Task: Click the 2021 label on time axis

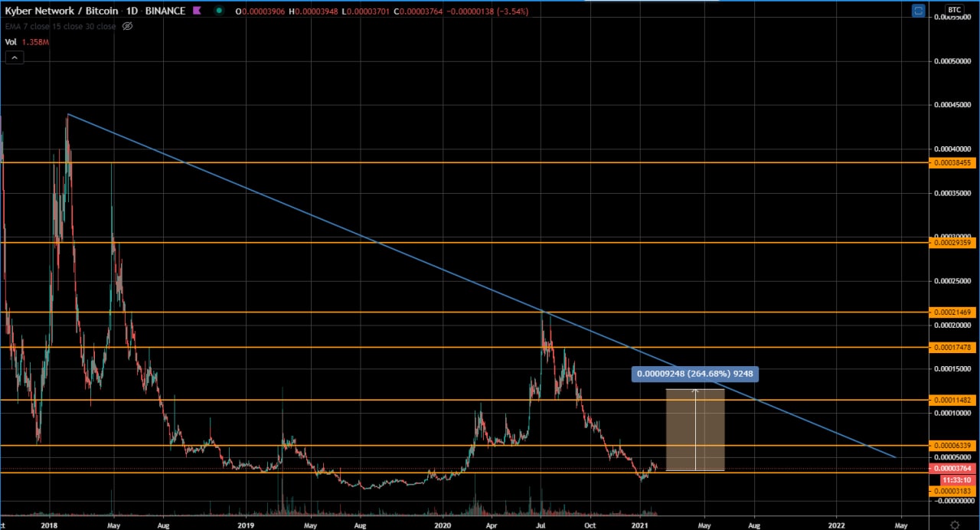Action: tap(640, 525)
